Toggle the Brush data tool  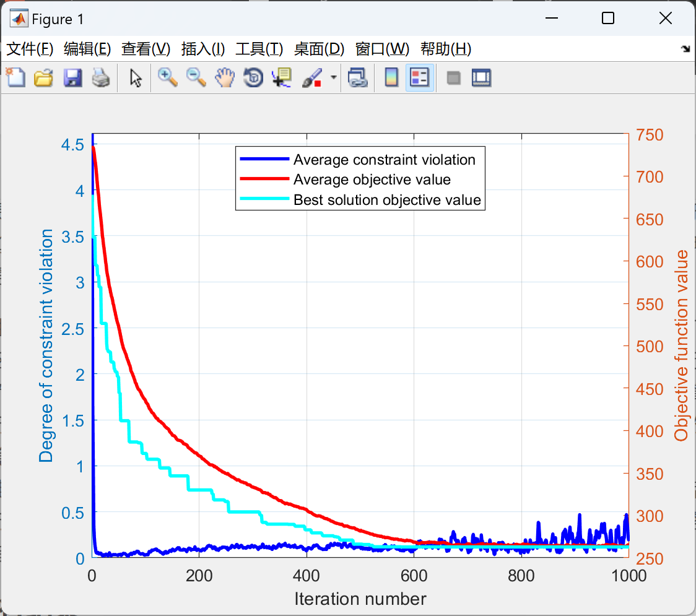[x=312, y=77]
